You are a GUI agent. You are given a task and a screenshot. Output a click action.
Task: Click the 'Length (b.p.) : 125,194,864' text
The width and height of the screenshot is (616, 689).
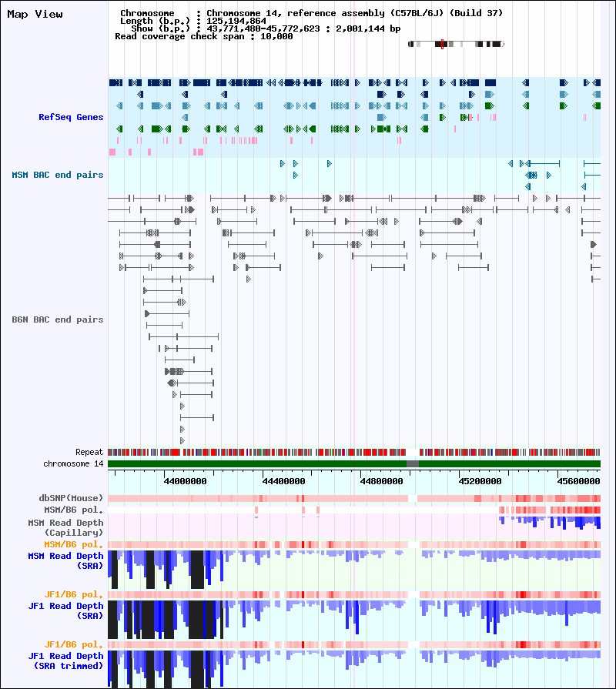[193, 21]
